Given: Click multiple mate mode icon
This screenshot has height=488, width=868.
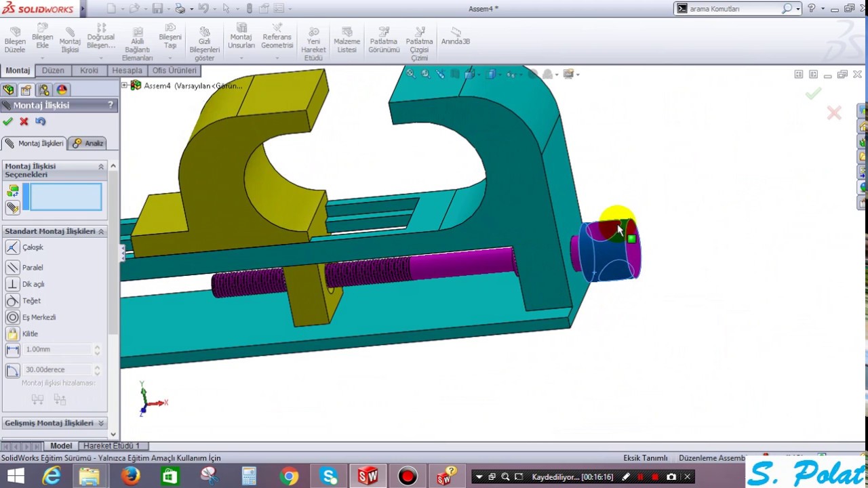Looking at the screenshot, I should pos(12,207).
